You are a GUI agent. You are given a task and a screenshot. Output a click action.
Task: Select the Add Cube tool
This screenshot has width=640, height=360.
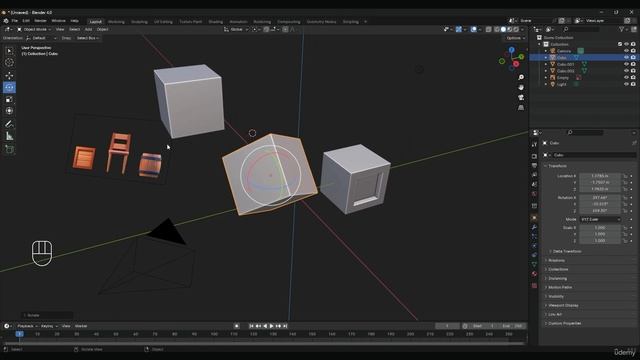9,149
